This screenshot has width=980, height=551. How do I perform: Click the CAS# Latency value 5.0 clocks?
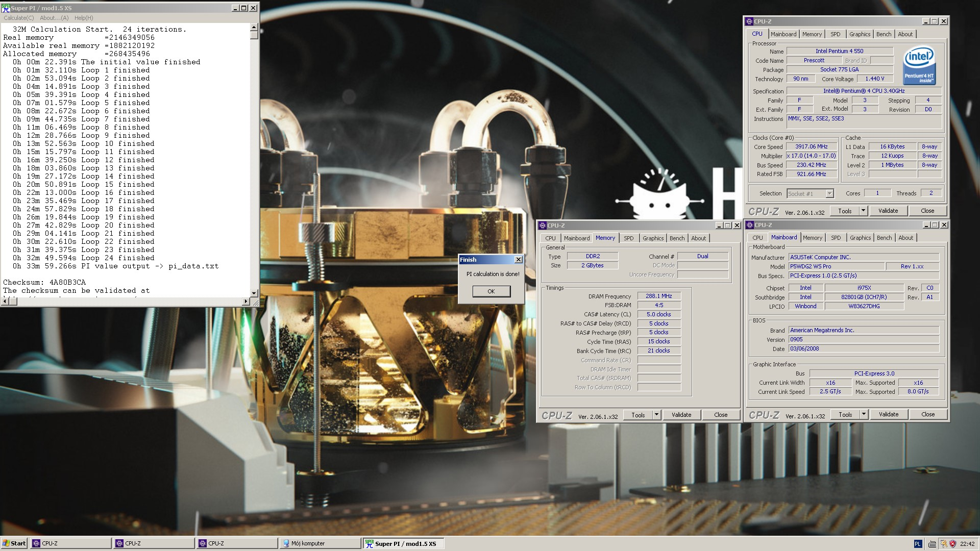coord(659,314)
